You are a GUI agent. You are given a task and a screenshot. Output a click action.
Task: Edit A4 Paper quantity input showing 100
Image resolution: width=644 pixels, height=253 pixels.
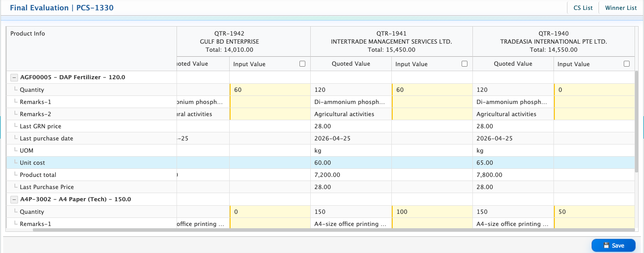pyautogui.click(x=432, y=212)
